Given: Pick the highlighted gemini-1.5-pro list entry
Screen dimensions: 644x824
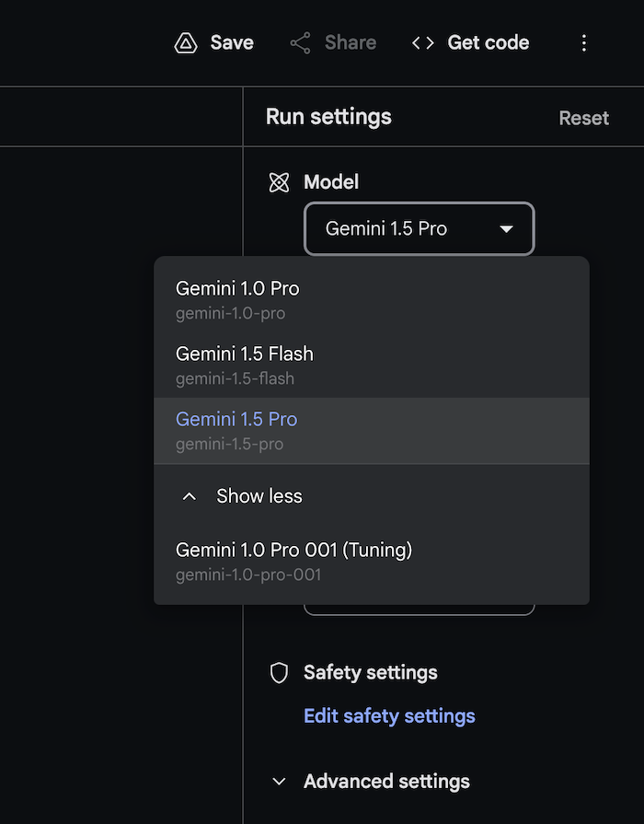Looking at the screenshot, I should [x=236, y=429].
